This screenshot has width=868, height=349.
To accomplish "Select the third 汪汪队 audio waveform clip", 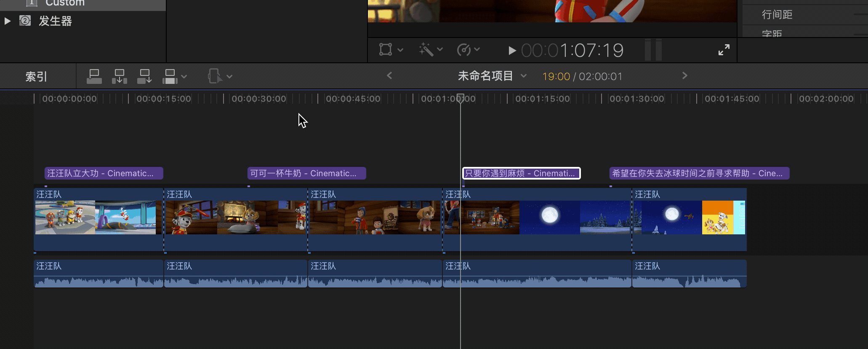I will click(x=375, y=274).
